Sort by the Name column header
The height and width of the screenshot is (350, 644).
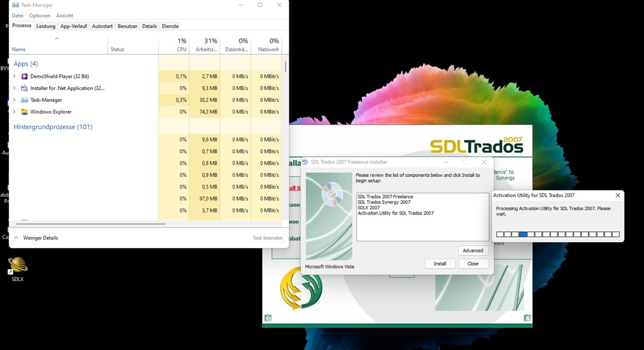click(x=58, y=45)
